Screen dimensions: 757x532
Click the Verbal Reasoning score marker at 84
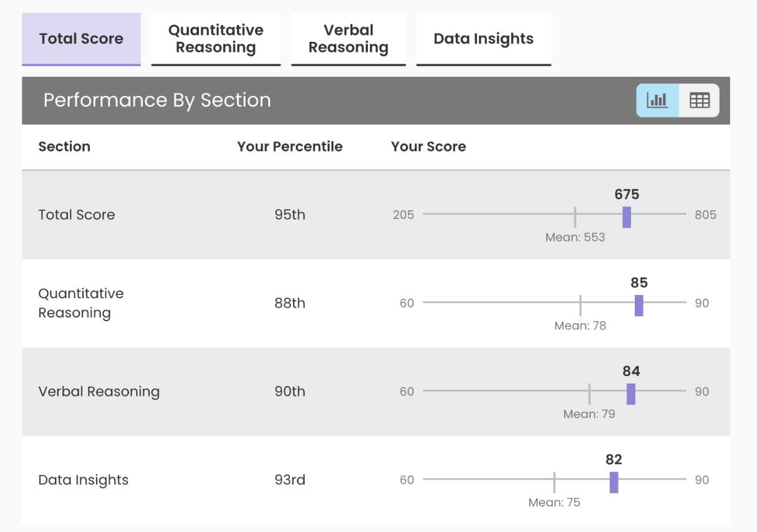point(631,394)
